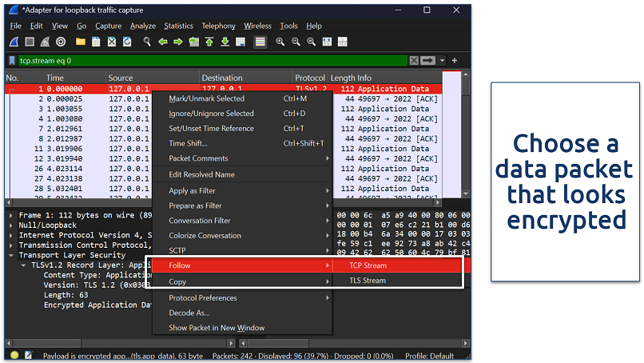The image size is (644, 363).
Task: Collapse the TLSv1.2 Record Layer node
Action: point(23,265)
